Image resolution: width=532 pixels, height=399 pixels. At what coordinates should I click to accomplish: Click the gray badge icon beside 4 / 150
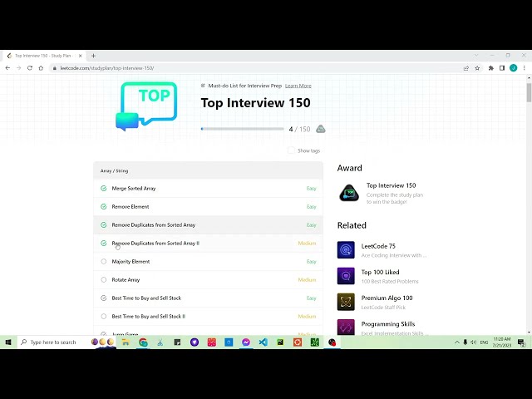(321, 129)
